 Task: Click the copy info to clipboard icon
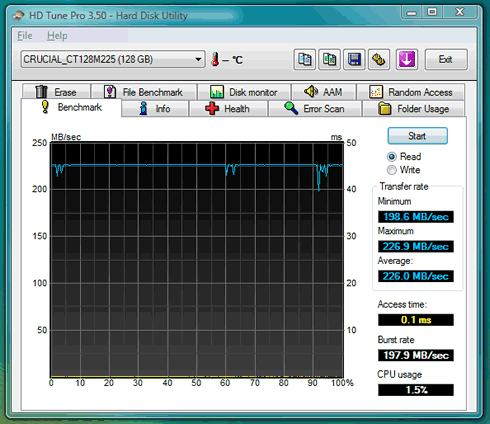coord(304,60)
